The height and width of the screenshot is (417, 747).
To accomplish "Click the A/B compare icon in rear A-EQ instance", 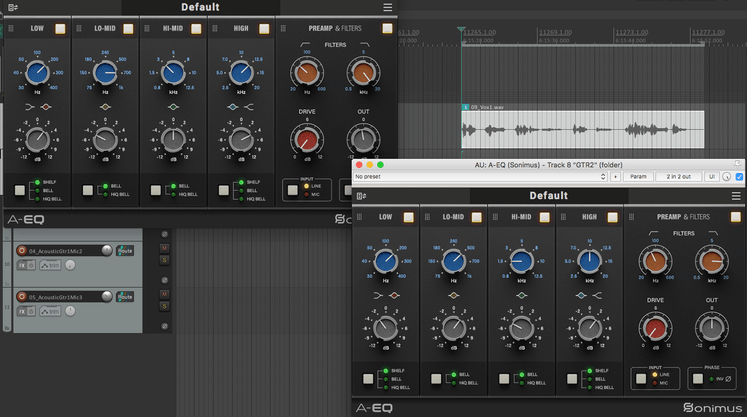I will 13,7.
